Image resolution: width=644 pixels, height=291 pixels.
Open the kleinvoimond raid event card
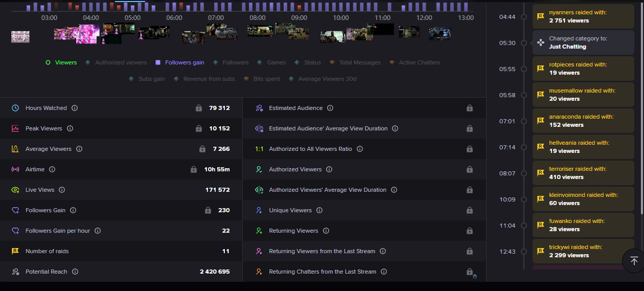click(x=583, y=199)
